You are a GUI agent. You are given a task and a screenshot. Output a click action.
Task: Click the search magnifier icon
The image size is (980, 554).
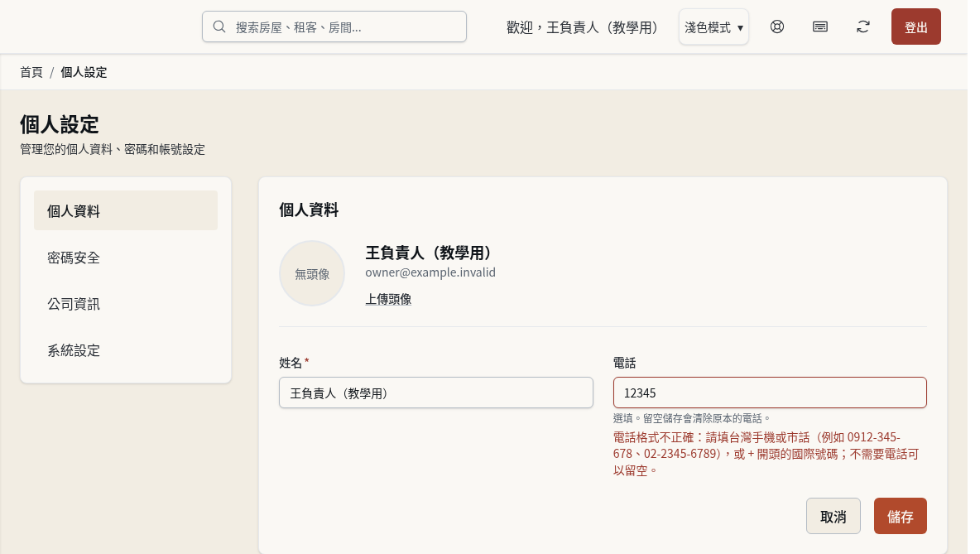(219, 26)
